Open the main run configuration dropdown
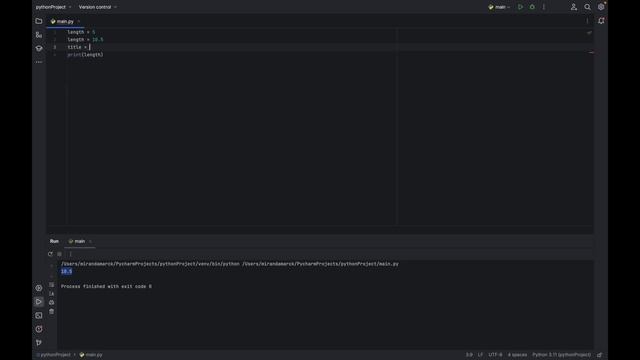Screen dimensions: 640x360 tap(499, 7)
